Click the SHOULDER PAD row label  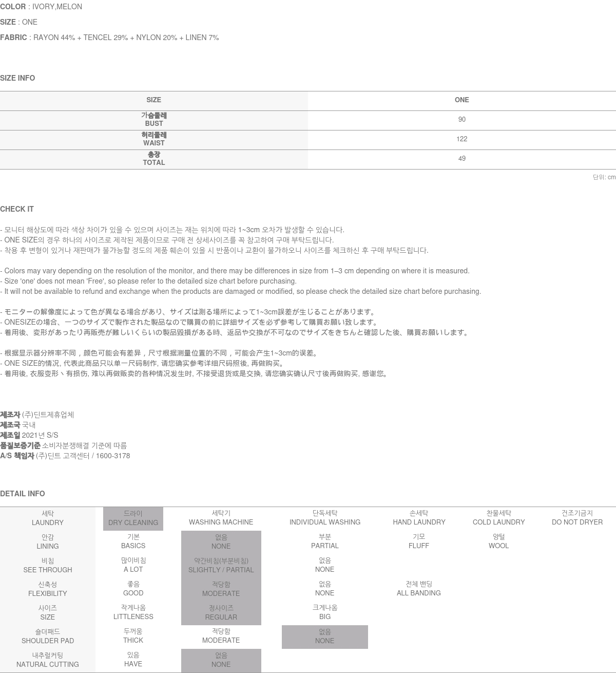click(48, 637)
